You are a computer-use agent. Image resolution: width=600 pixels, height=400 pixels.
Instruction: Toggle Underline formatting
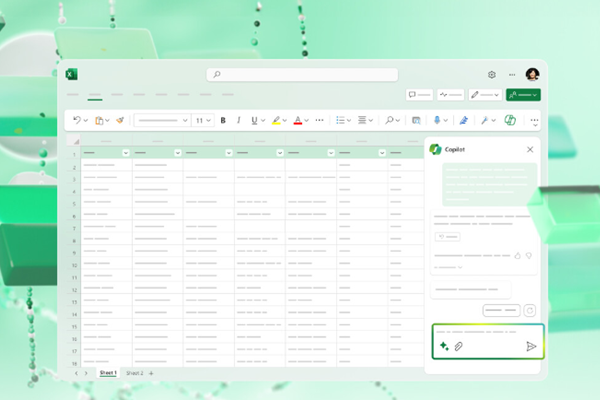254,120
